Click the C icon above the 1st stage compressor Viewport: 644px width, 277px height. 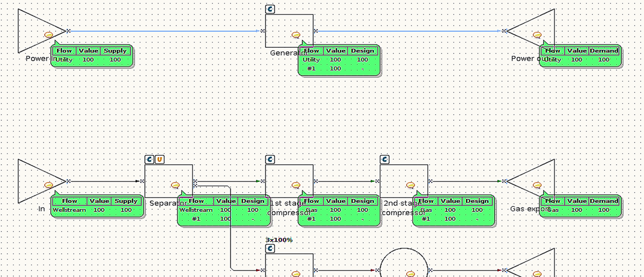(x=271, y=159)
